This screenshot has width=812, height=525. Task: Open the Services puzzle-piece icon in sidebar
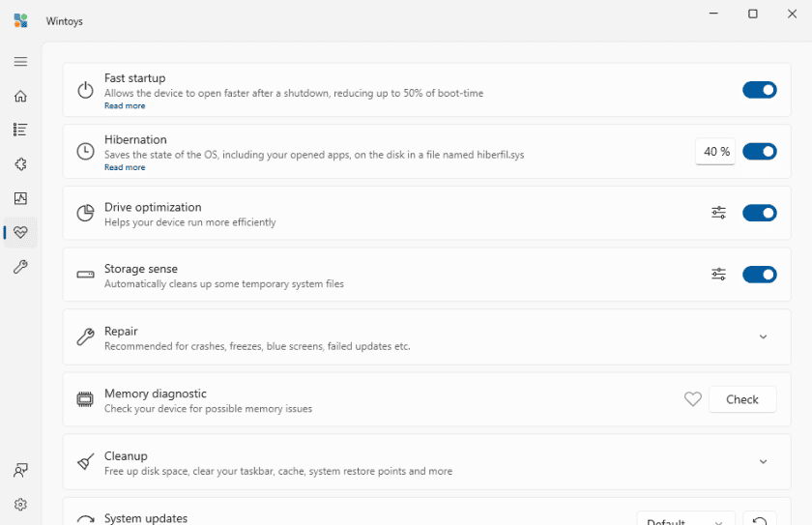point(20,164)
